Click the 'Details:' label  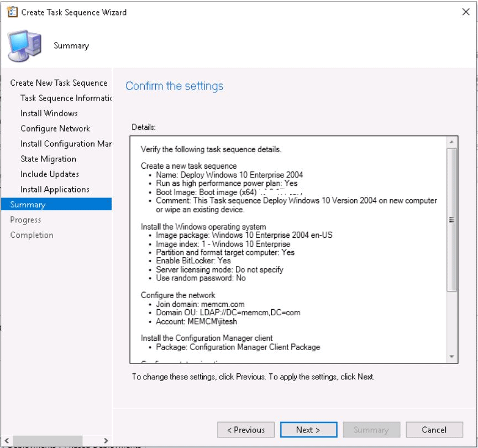tap(144, 127)
